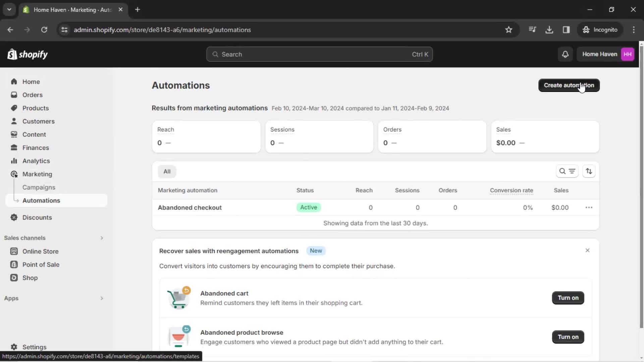Dismiss the reengagement automations banner

click(x=587, y=251)
